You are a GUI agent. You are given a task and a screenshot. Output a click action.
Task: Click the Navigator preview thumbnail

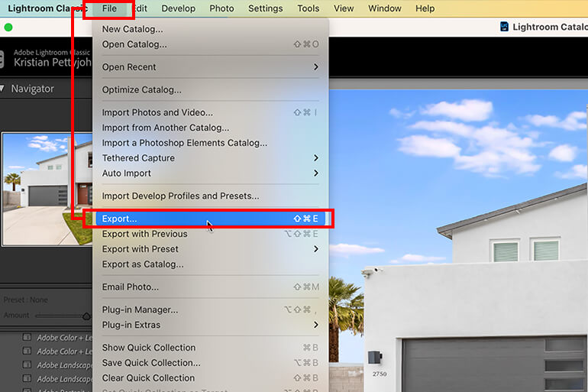click(47, 189)
